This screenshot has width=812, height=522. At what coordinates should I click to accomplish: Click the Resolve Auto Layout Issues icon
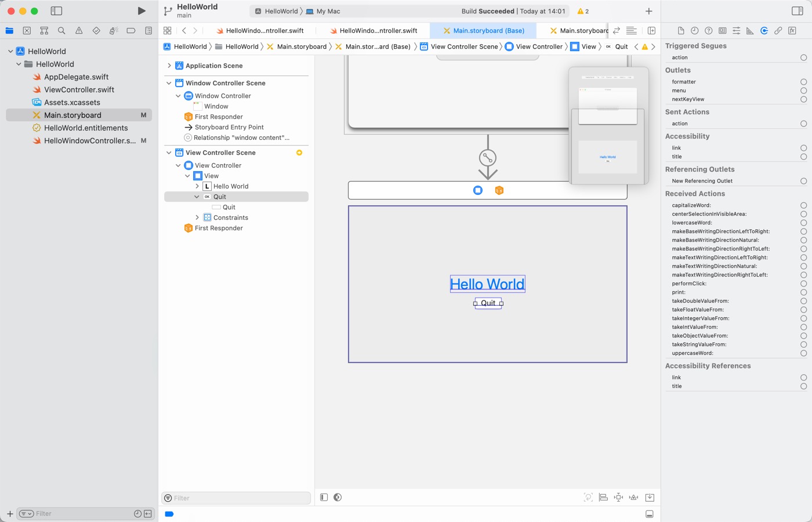(633, 497)
